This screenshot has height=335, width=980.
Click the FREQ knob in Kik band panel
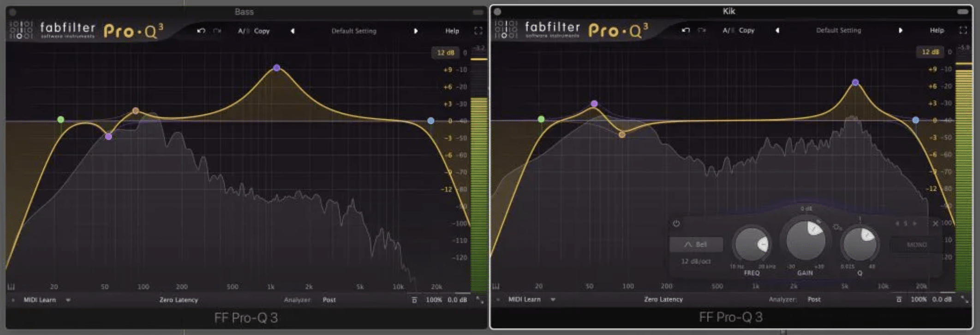[751, 244]
